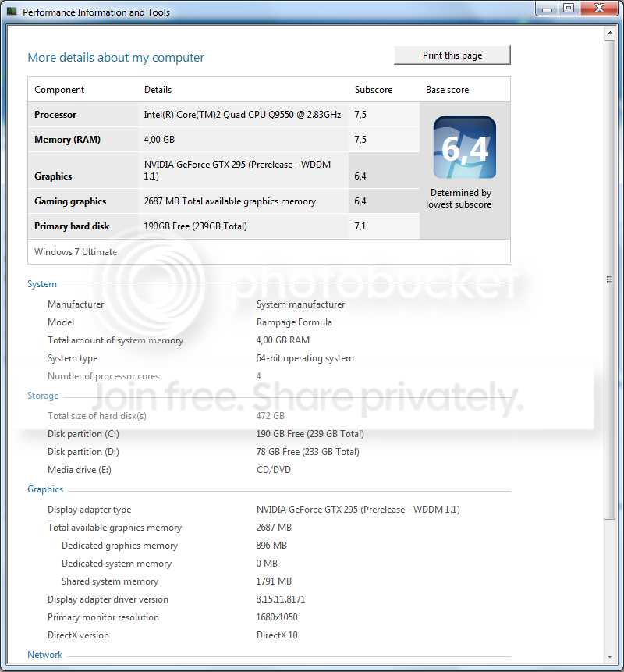Click the scrollbar up arrow
Viewport: 624px width, 672px height.
coord(610,33)
